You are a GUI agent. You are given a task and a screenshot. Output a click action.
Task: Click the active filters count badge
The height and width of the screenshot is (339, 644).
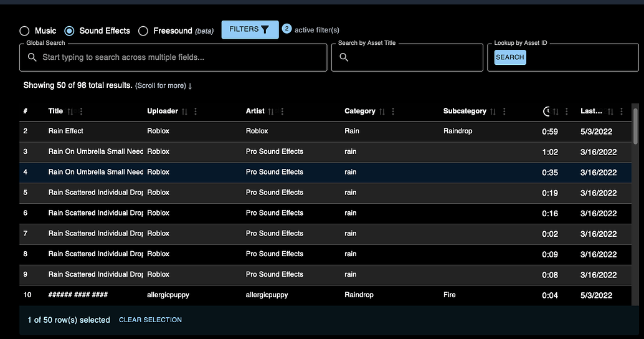click(286, 29)
